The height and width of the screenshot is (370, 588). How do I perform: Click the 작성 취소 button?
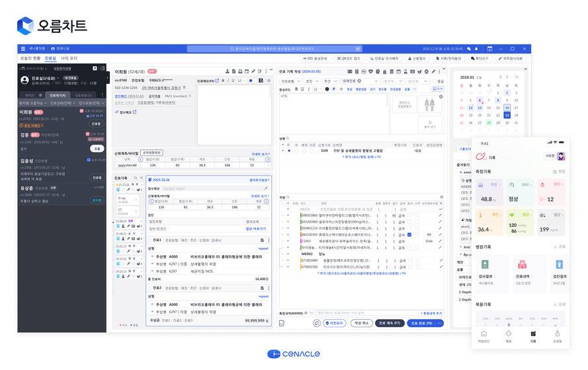[361, 323]
